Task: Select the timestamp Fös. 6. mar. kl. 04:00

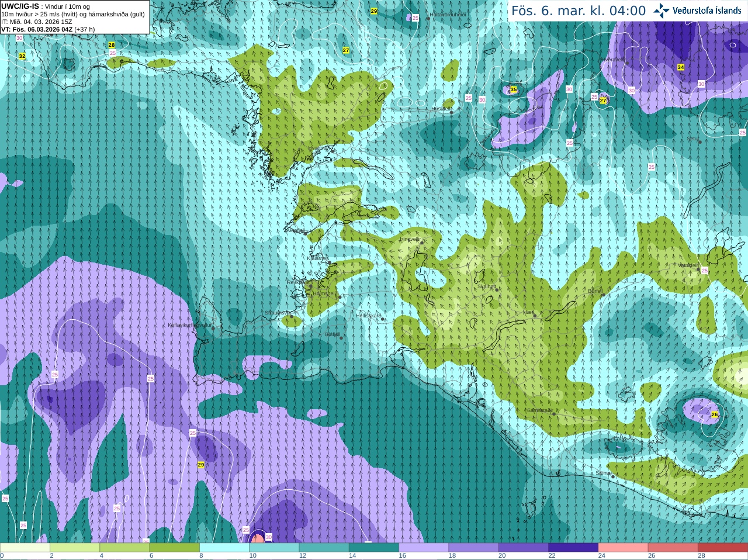Action: coord(579,11)
